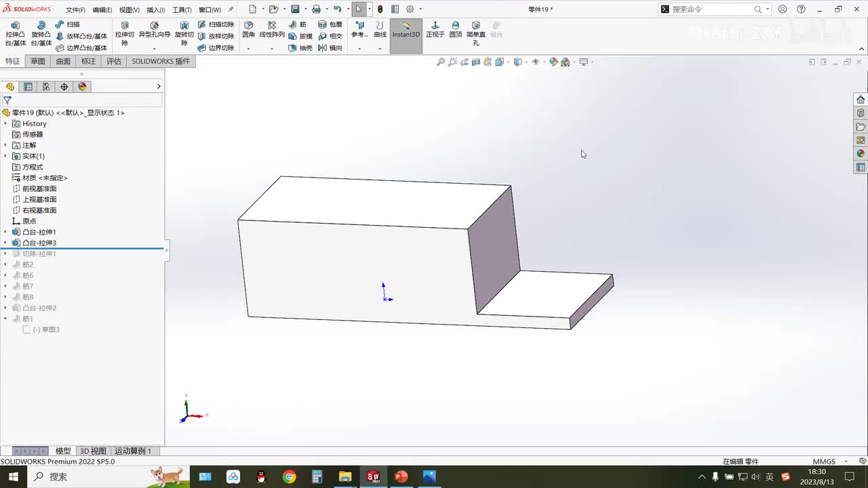Open the dropdown below 异型孔向导
The image size is (868, 488).
pyautogui.click(x=155, y=49)
